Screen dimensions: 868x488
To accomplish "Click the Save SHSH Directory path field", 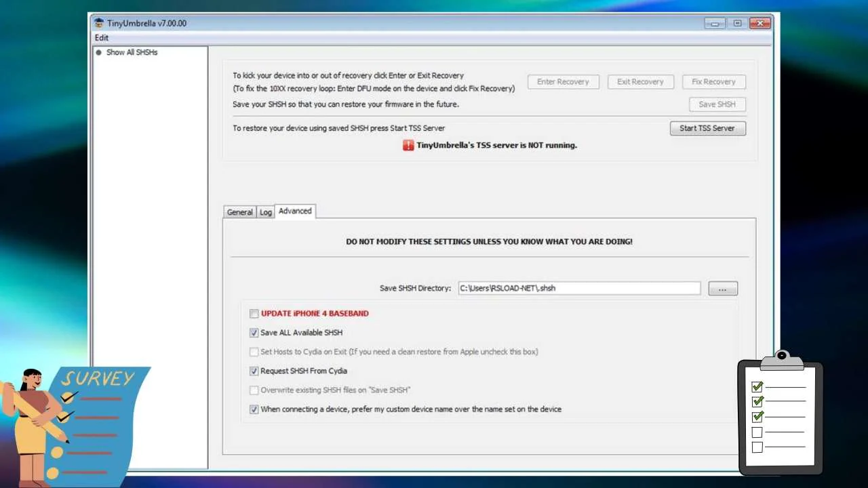I will [x=579, y=288].
